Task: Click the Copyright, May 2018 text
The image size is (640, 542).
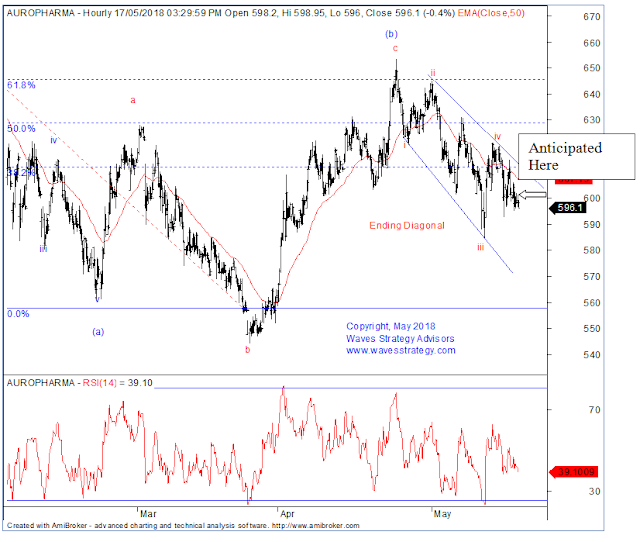Action: point(391,327)
